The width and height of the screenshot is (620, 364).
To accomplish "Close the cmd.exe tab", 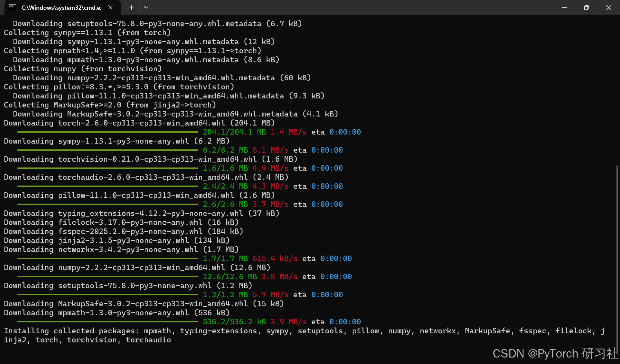I will click(x=110, y=7).
